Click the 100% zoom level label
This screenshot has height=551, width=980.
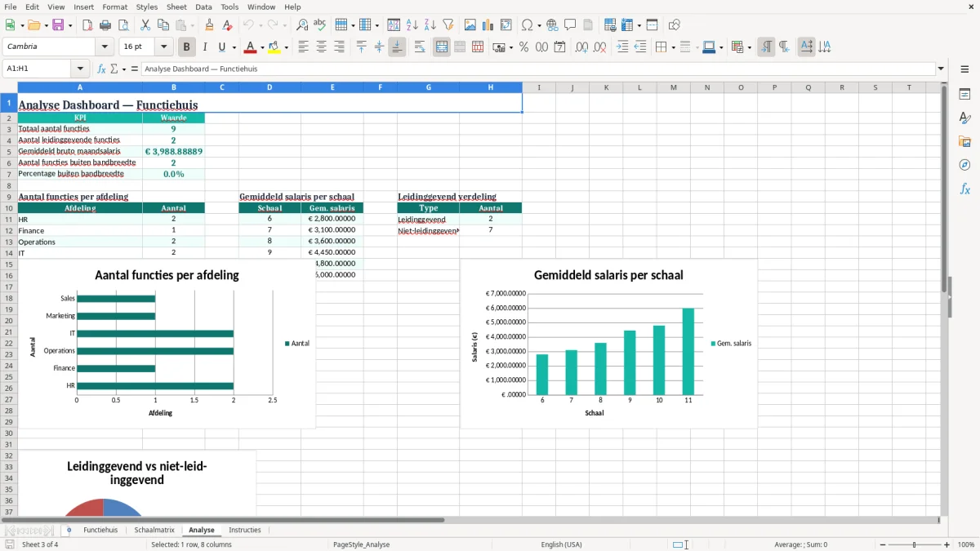[966, 544]
